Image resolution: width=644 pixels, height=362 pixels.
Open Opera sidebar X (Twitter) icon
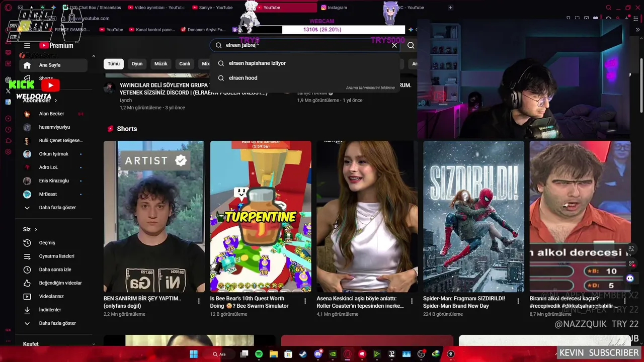click(x=8, y=91)
